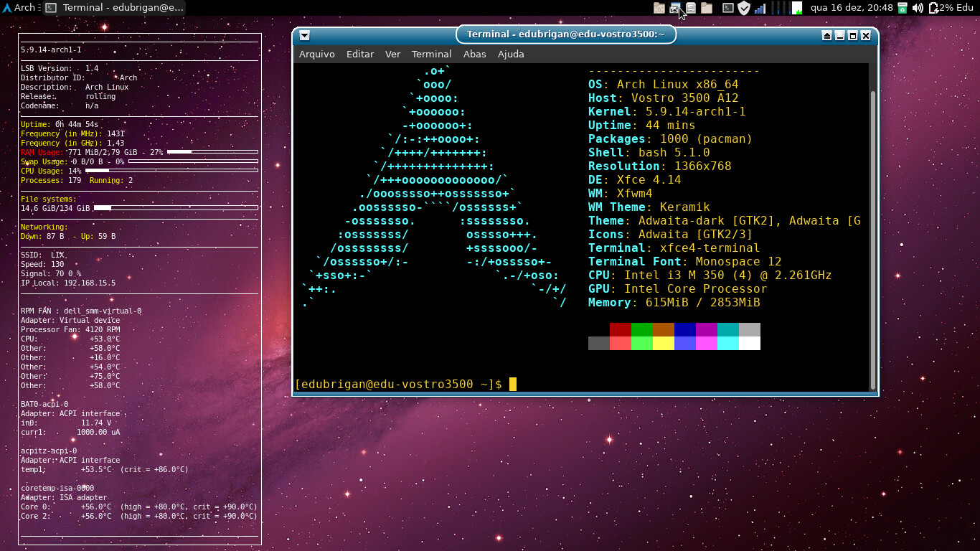The width and height of the screenshot is (980, 551).
Task: Click the shield security tray icon
Action: pos(744,8)
